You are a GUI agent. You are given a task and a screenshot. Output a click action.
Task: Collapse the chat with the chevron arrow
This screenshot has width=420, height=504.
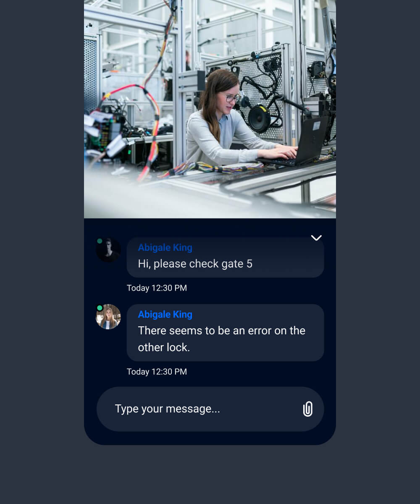pyautogui.click(x=316, y=238)
